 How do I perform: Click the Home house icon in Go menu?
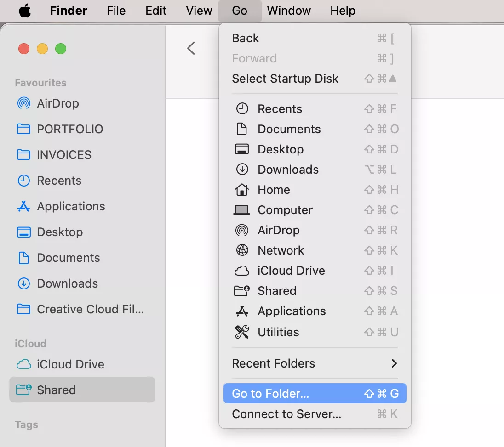242,190
